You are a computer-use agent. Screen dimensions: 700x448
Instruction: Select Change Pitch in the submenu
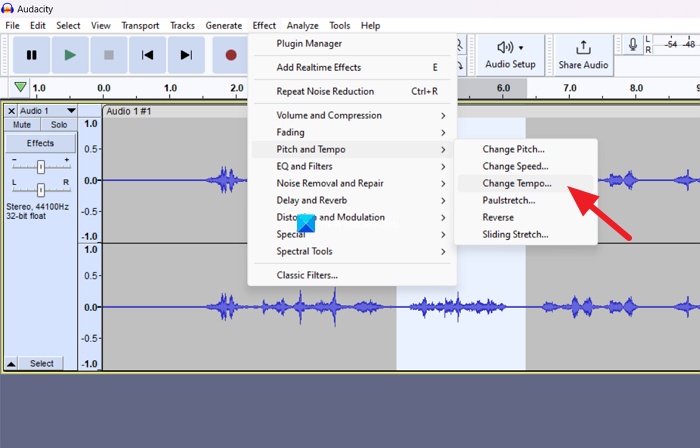click(525, 149)
